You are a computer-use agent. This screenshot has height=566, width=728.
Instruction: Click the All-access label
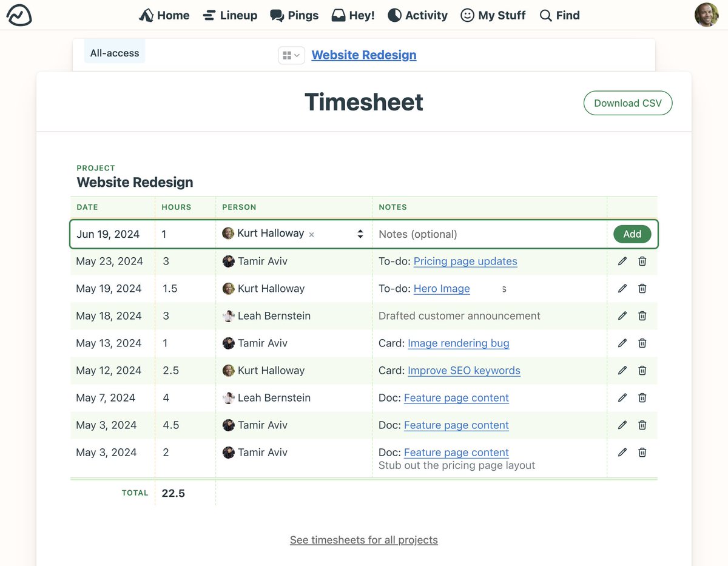(x=115, y=53)
